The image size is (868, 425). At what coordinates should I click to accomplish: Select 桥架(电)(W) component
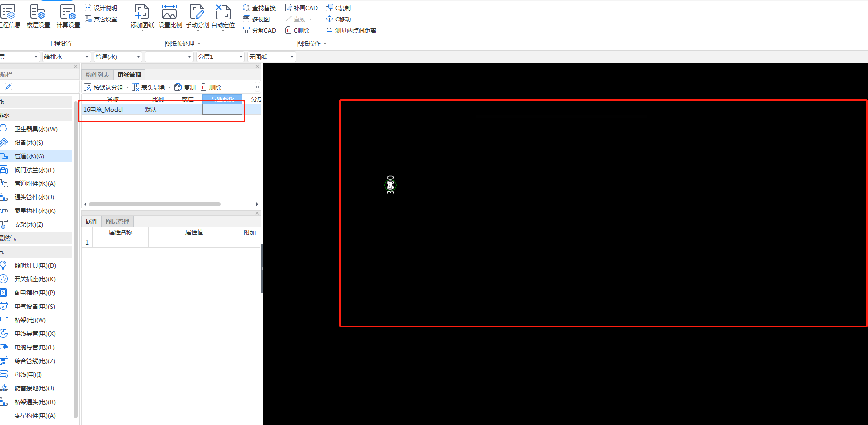coord(36,320)
